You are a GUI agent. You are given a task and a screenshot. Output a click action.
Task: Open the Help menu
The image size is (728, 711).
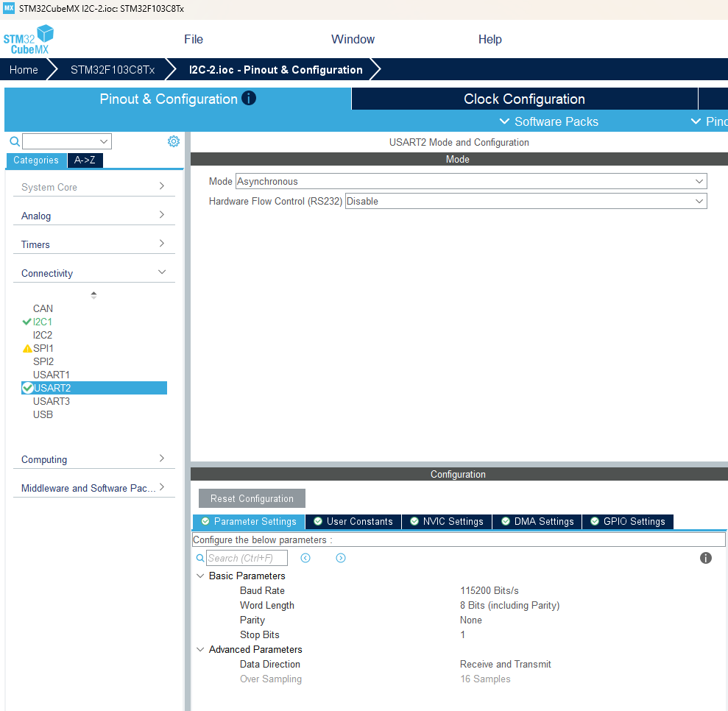coord(490,40)
